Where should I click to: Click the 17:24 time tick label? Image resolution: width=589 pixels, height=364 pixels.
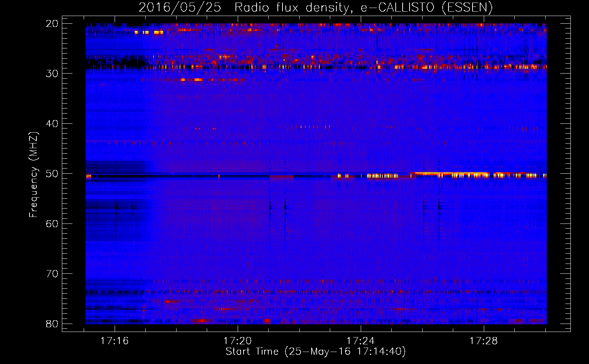[361, 341]
